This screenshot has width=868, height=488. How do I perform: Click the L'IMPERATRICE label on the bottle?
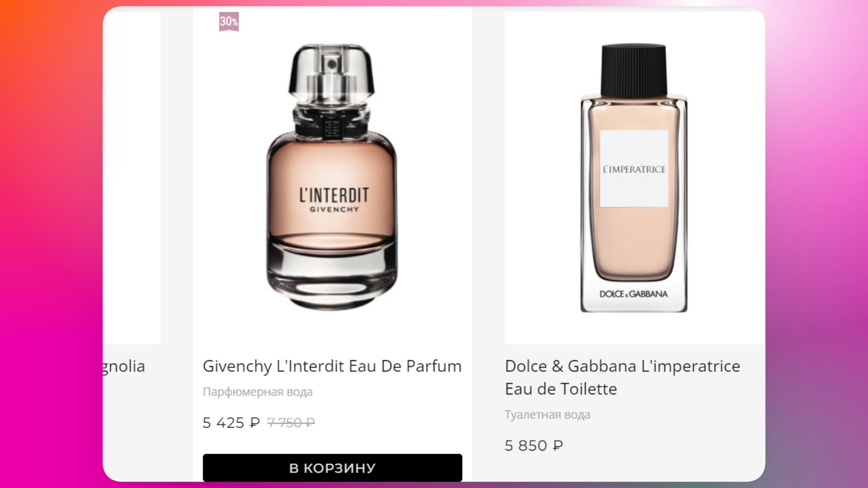tap(634, 169)
